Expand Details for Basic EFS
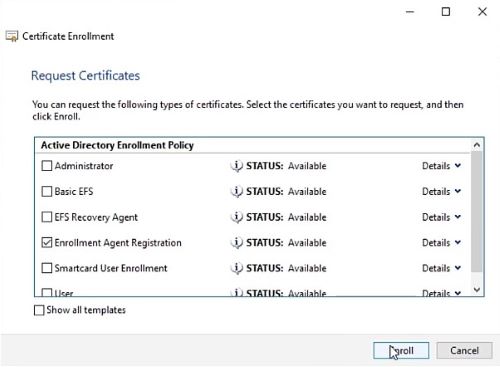This screenshot has height=367, width=500. click(x=441, y=191)
